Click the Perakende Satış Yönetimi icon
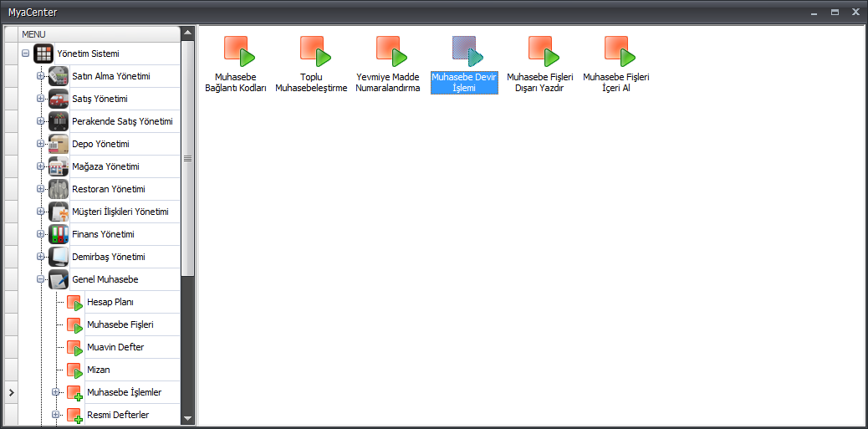 pyautogui.click(x=59, y=121)
